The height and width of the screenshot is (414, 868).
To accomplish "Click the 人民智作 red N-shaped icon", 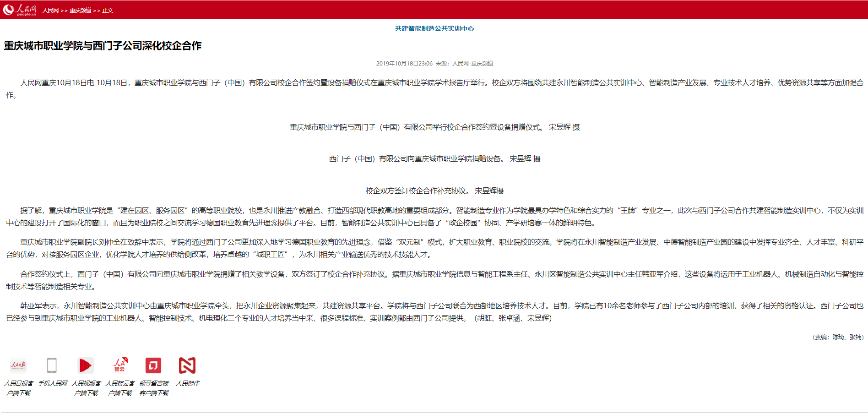I will [187, 365].
